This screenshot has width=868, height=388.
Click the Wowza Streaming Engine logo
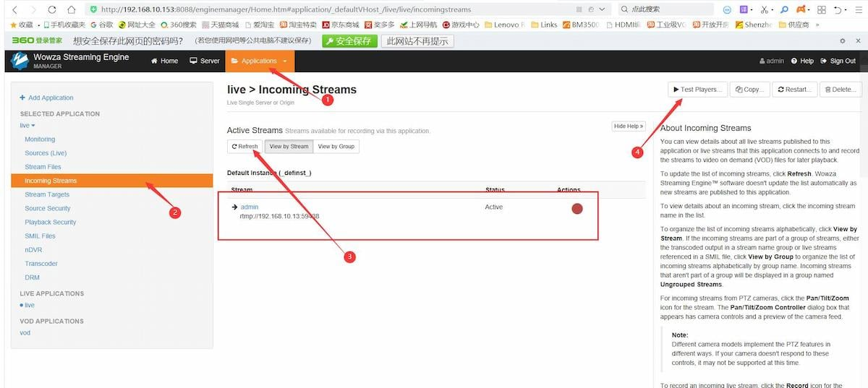tap(20, 61)
